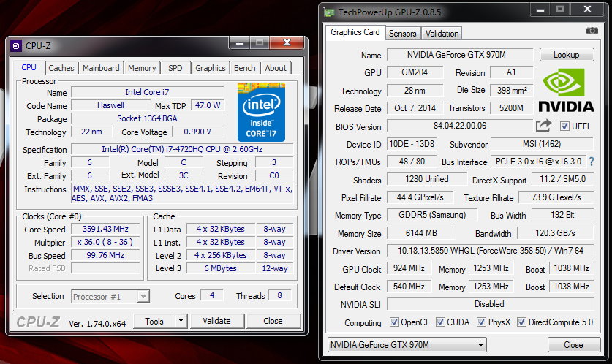Toggle the CUDA checkbox
612x364 pixels.
[x=440, y=322]
